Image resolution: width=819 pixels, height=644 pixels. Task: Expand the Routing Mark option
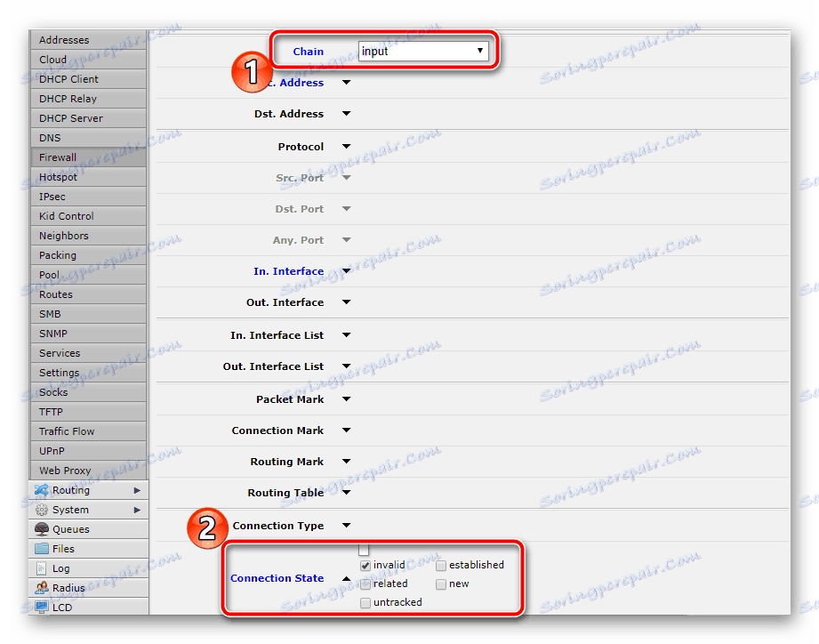(346, 461)
